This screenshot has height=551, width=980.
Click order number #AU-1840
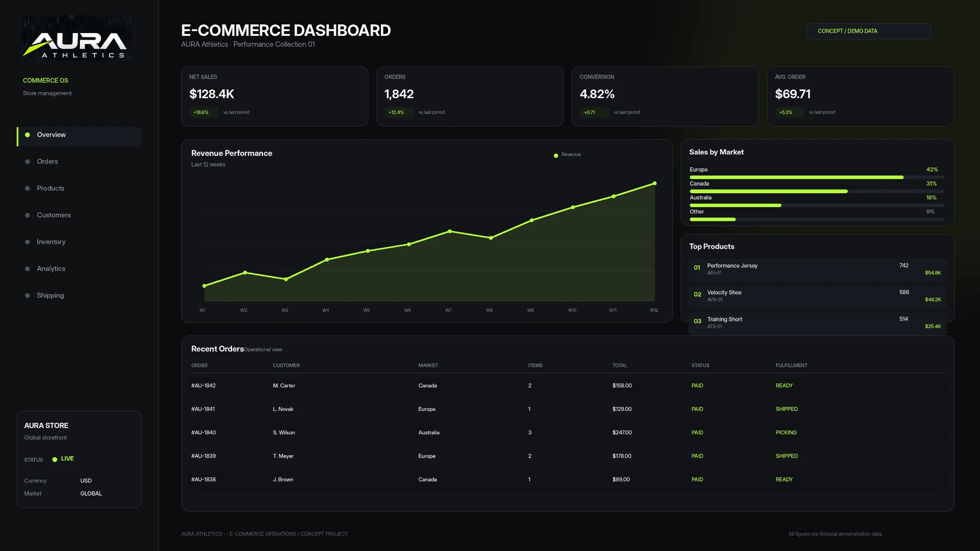(x=203, y=432)
